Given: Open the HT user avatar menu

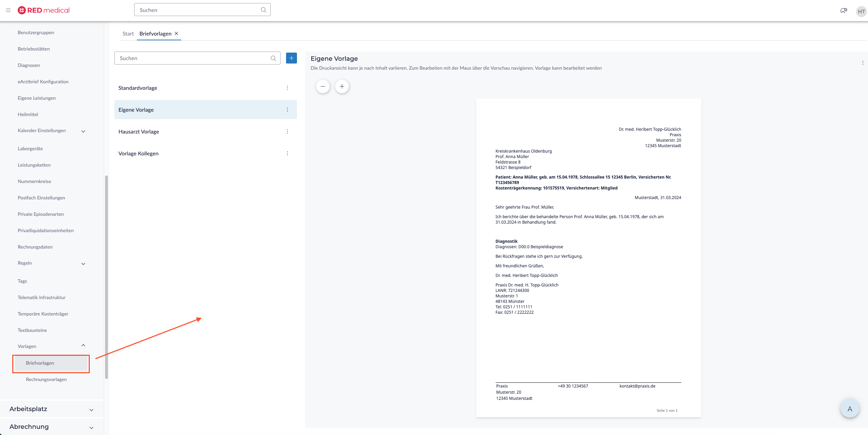Looking at the screenshot, I should [x=861, y=11].
